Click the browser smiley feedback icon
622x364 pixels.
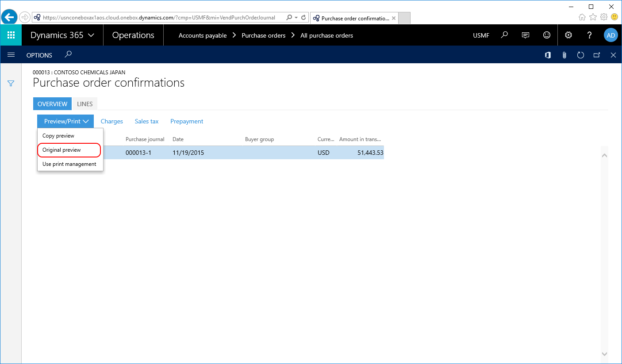click(614, 17)
